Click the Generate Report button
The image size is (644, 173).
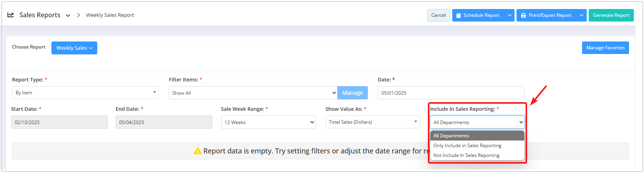611,15
